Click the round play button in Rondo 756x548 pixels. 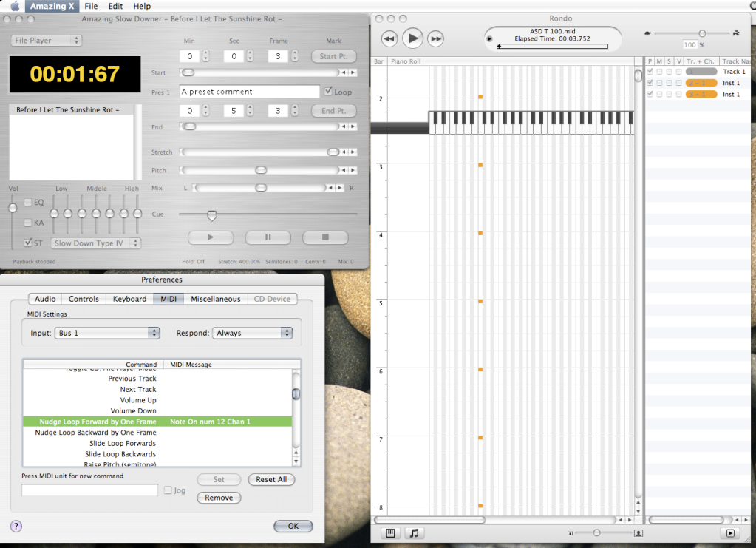412,38
